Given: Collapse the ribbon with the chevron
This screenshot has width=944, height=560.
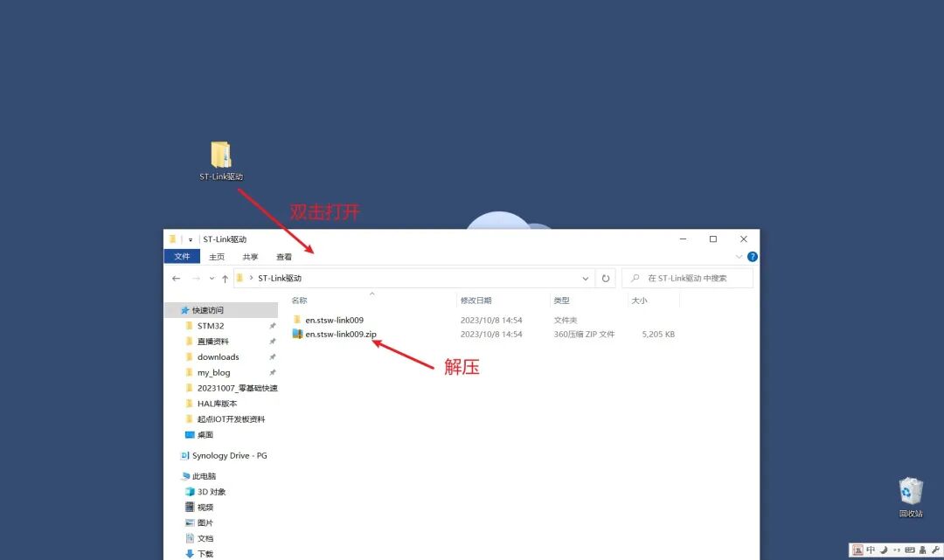Looking at the screenshot, I should (739, 257).
